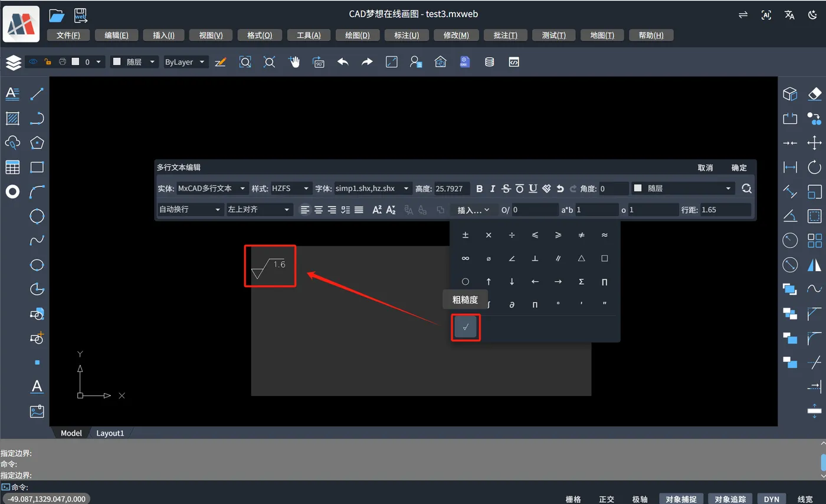826x504 pixels.
Task: Open the 左上对齐 alignment dropdown
Action: tap(260, 209)
